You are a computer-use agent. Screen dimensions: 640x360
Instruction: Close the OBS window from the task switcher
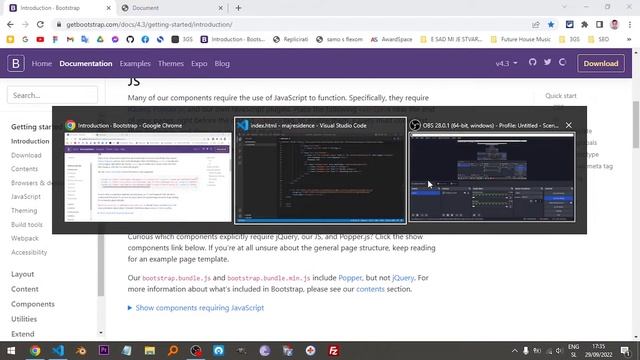coord(569,125)
